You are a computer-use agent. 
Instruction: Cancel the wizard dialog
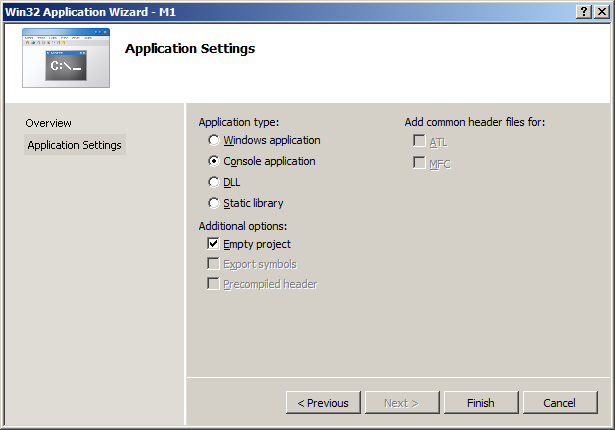point(560,403)
